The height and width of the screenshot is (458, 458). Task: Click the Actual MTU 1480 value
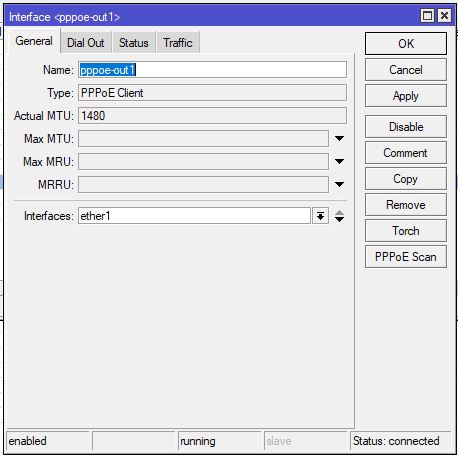[212, 116]
